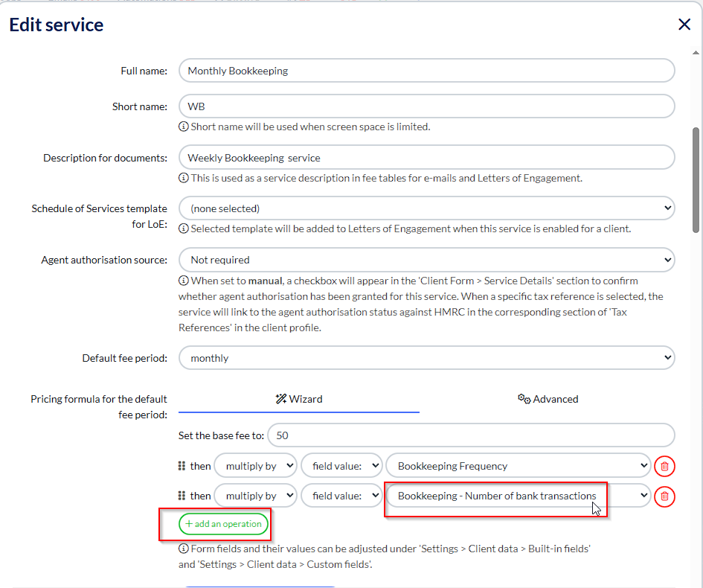Screen dimensions: 703x588
Task: Expand the Default fee period dropdown
Action: [426, 358]
